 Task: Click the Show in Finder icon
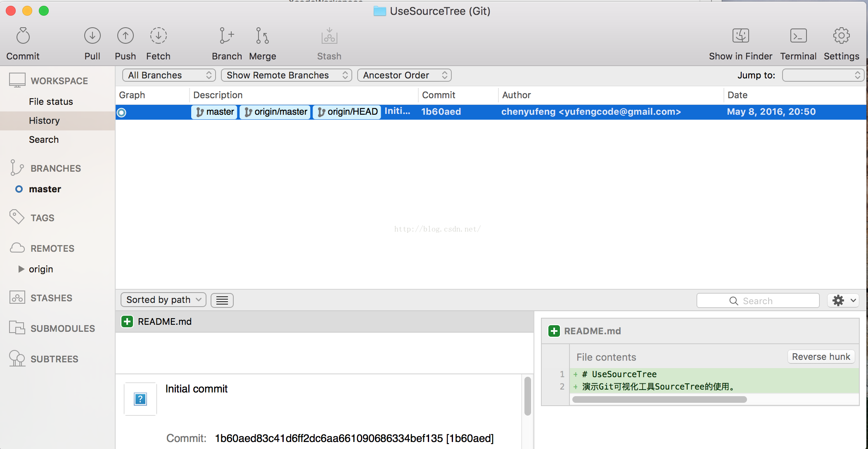point(740,36)
